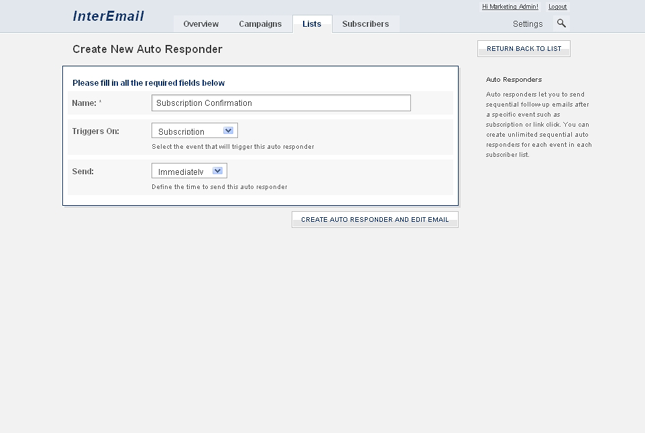Select the Lists tab
645x433 pixels.
point(312,24)
